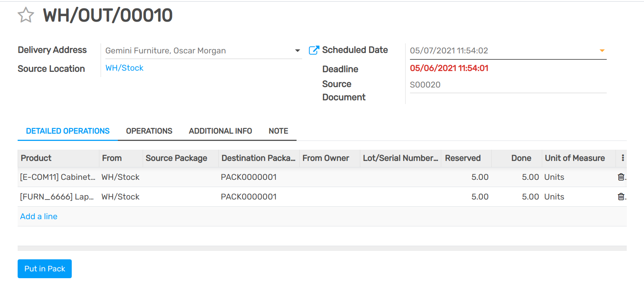Open the Additional Info tab
The width and height of the screenshot is (644, 281).
tap(220, 131)
